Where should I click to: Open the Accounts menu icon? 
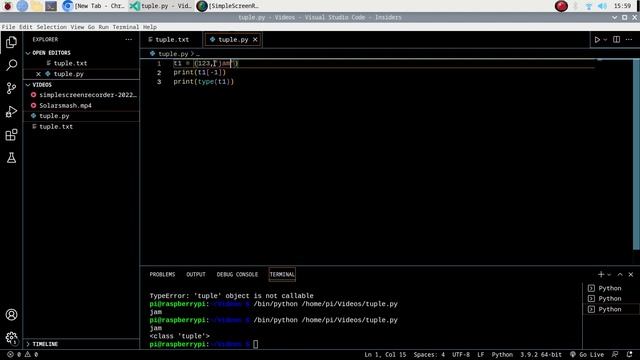(x=11, y=315)
